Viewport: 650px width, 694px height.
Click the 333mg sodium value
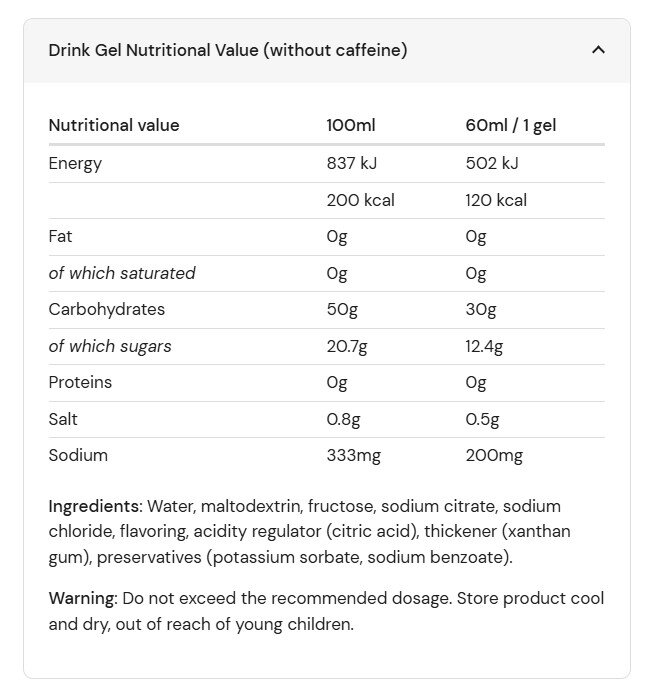pos(353,456)
